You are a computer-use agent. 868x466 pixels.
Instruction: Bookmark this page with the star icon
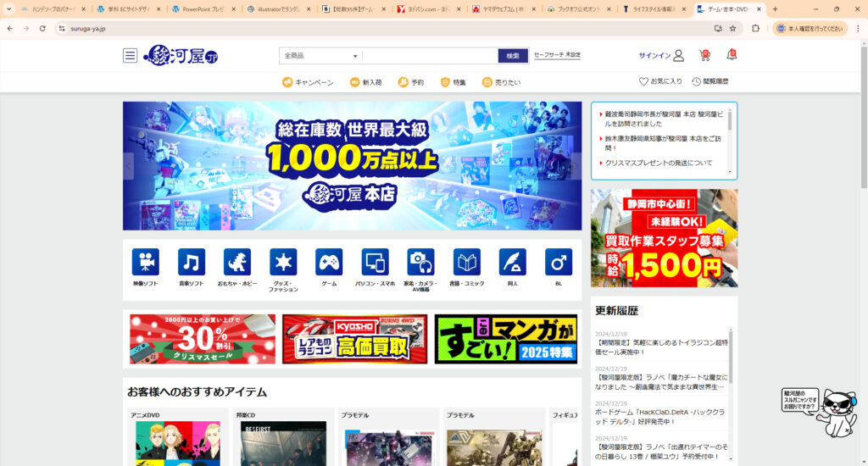[732, 28]
